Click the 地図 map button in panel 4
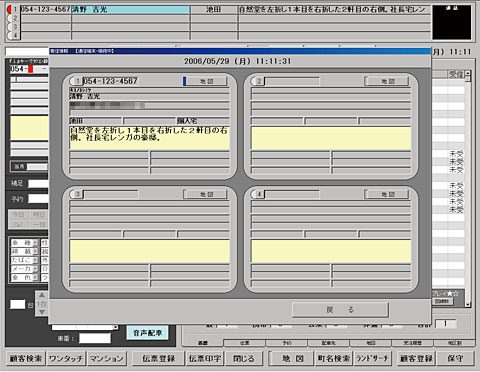The image size is (480, 372). click(x=387, y=194)
